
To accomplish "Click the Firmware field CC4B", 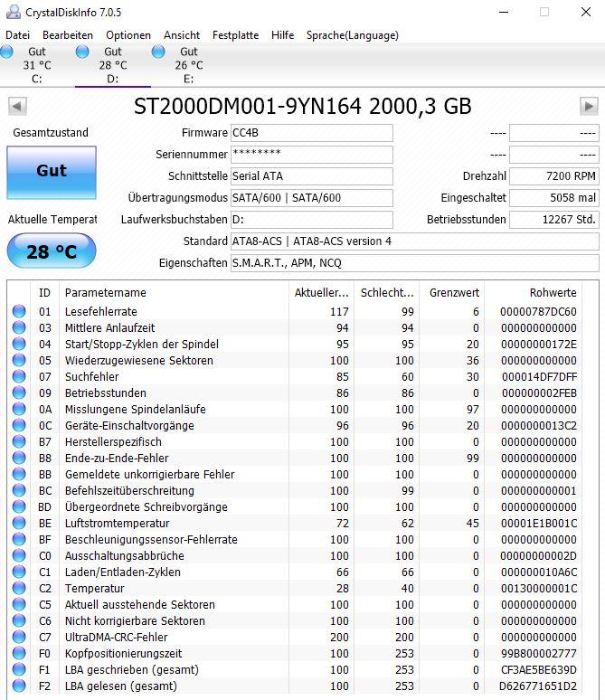I will (312, 133).
